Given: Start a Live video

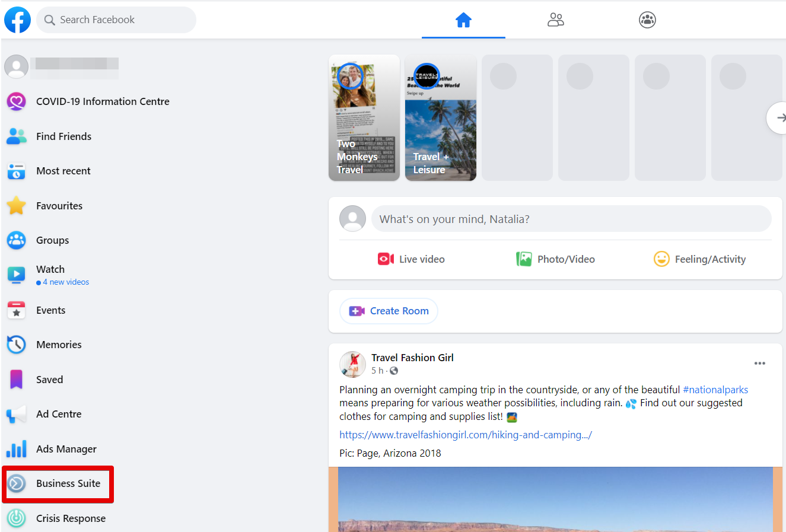Looking at the screenshot, I should point(411,259).
